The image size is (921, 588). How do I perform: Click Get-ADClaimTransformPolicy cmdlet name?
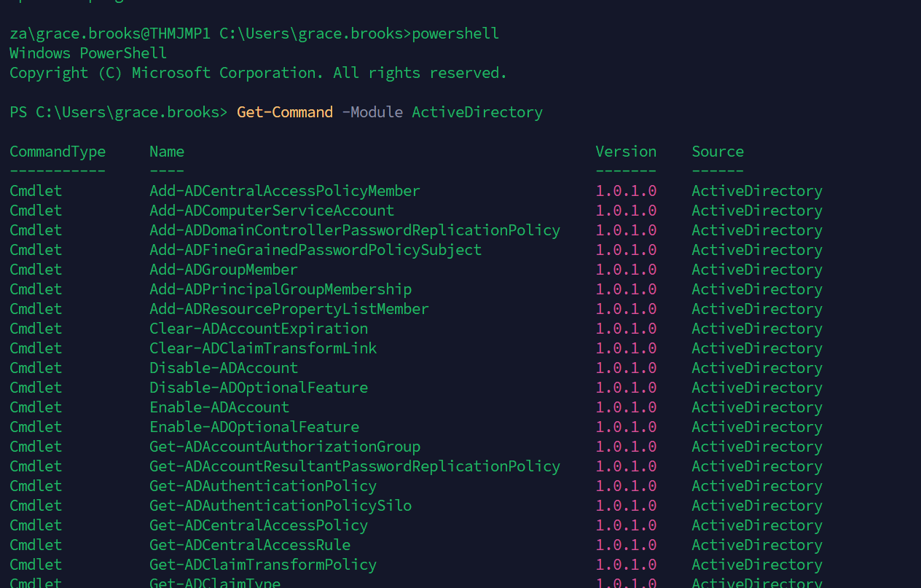(x=263, y=565)
